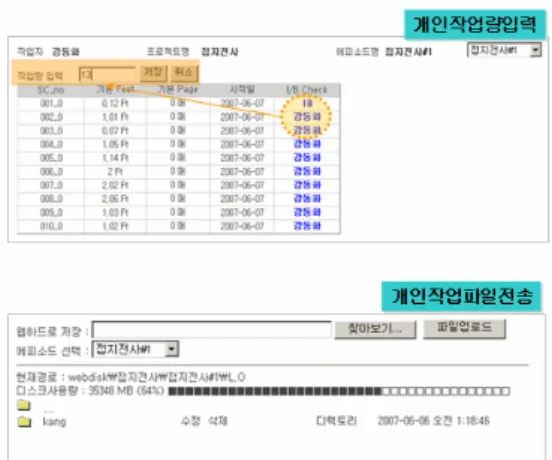Select scene number 007_0 cell
This screenshot has height=460, width=552.
click(51, 185)
